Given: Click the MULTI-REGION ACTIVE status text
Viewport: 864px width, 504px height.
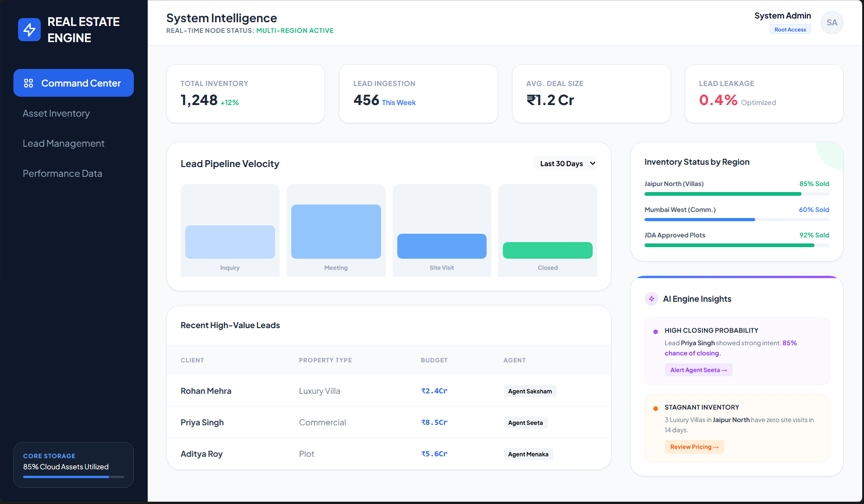Looking at the screenshot, I should coord(295,31).
